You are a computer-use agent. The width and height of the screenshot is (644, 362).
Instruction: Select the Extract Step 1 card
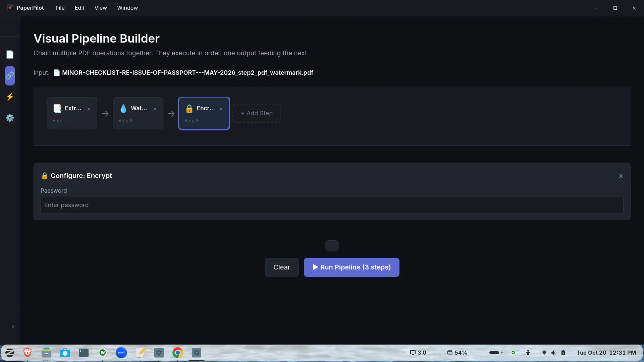(72, 113)
